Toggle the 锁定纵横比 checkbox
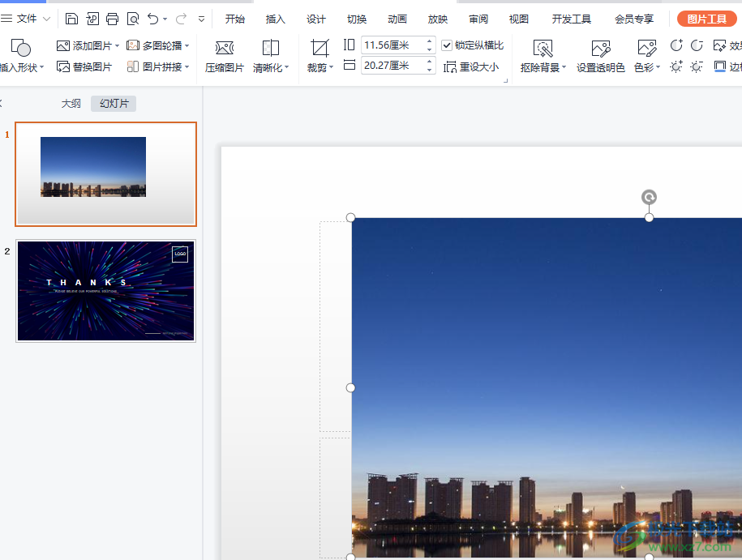Viewport: 742px width, 560px height. pos(447,45)
